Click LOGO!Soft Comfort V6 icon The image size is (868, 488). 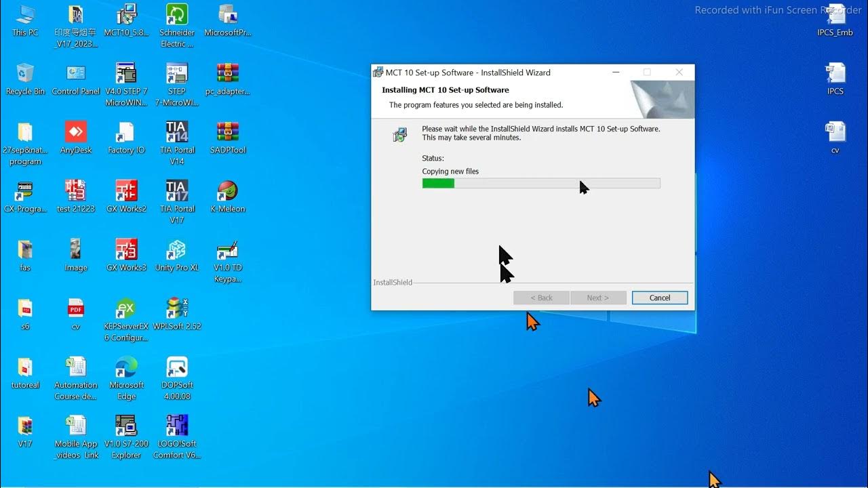tap(177, 439)
